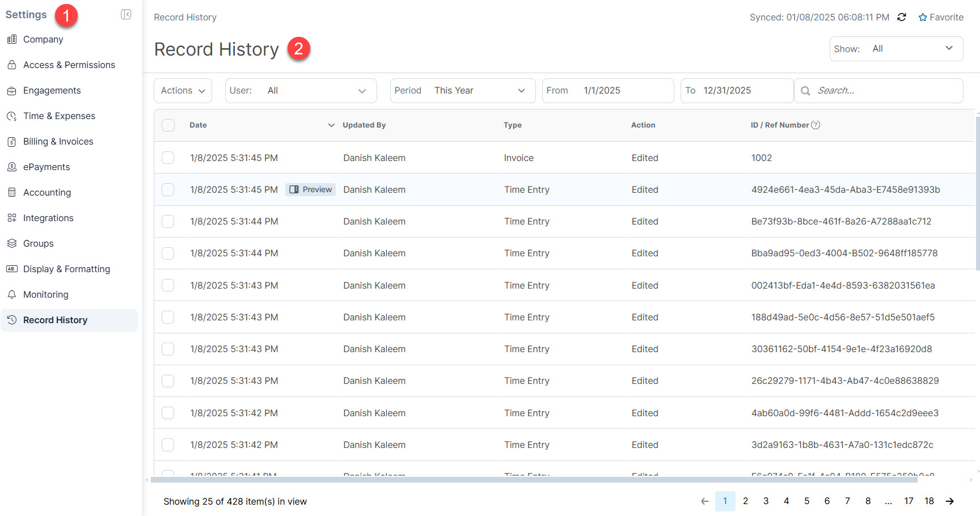Go to next page arrow
980x516 pixels.
(x=950, y=501)
